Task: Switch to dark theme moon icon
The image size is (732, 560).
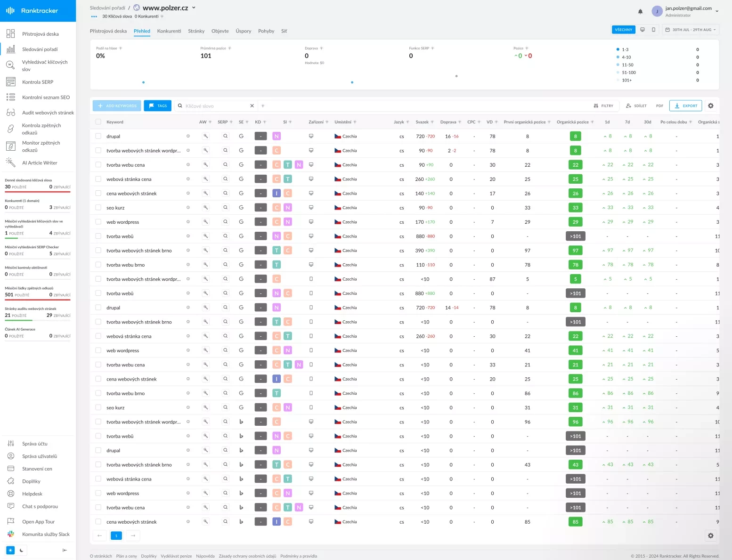Action: coord(21,550)
